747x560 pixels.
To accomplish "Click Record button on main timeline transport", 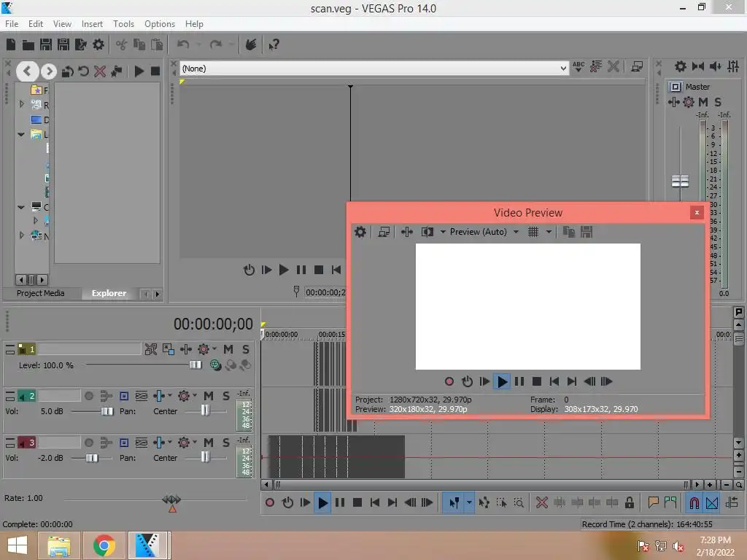I will click(x=270, y=502).
